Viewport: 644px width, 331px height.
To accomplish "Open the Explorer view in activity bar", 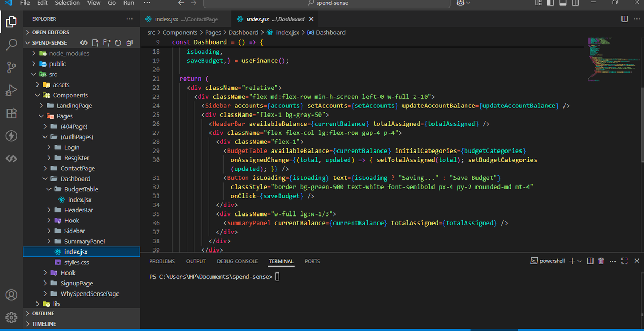I will (11, 22).
